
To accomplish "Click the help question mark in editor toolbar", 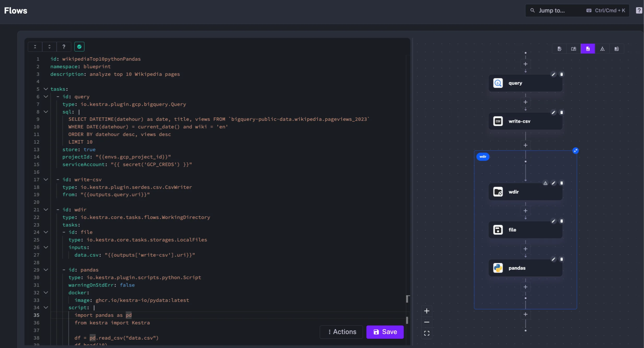I will pyautogui.click(x=64, y=47).
